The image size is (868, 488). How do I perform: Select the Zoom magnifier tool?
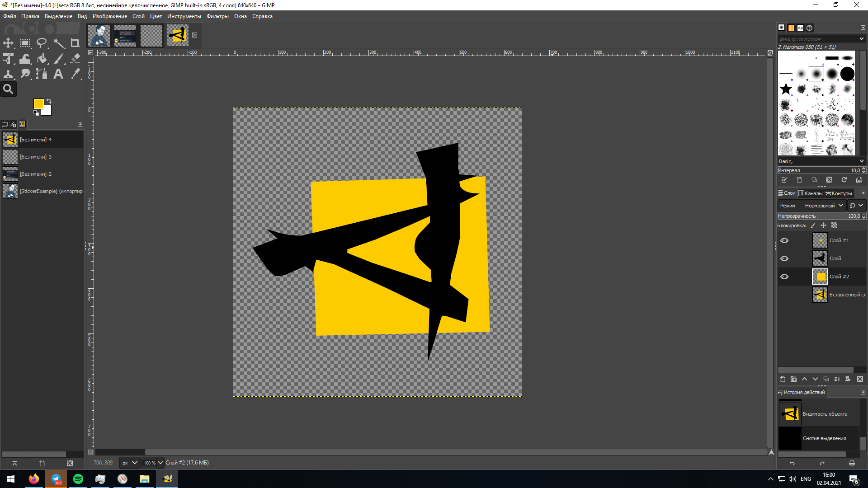point(8,89)
